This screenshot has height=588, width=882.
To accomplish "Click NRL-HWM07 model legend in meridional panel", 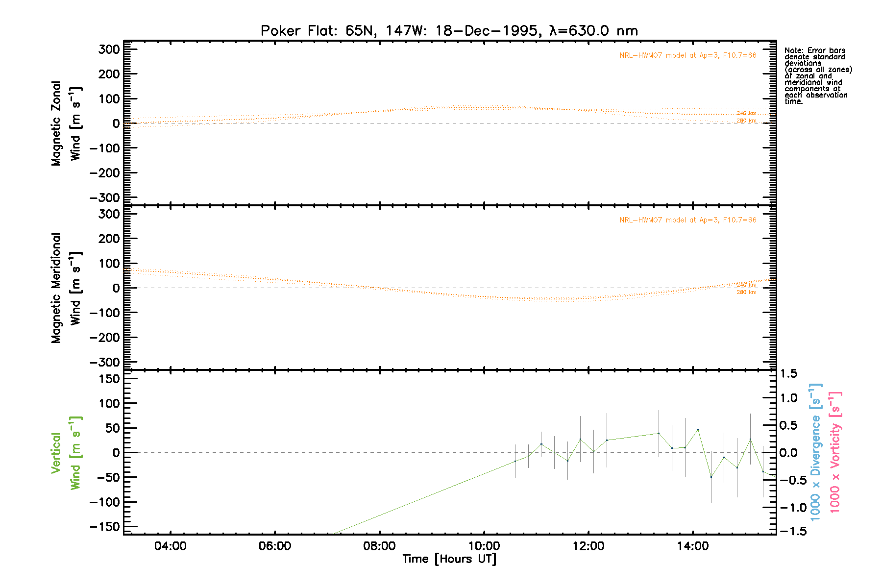I will pyautogui.click(x=687, y=220).
